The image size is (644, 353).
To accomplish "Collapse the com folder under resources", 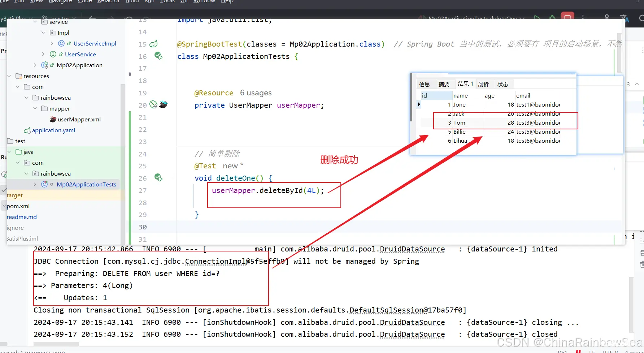I will point(18,87).
